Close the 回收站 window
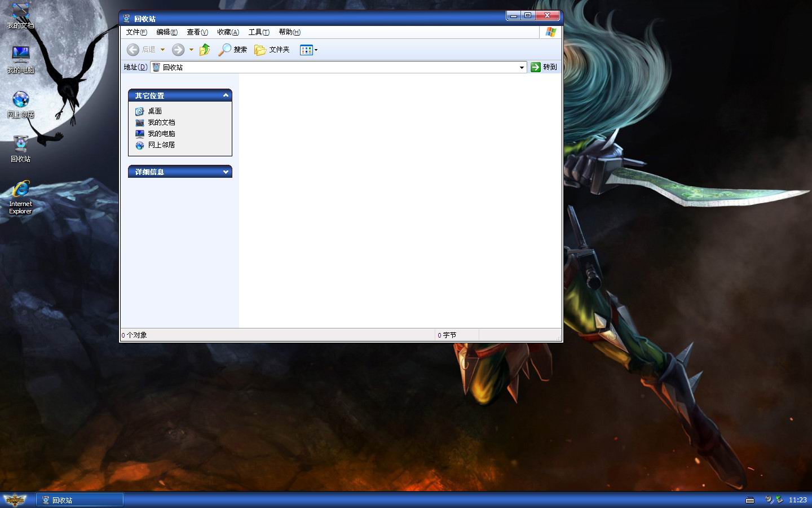 [x=547, y=16]
